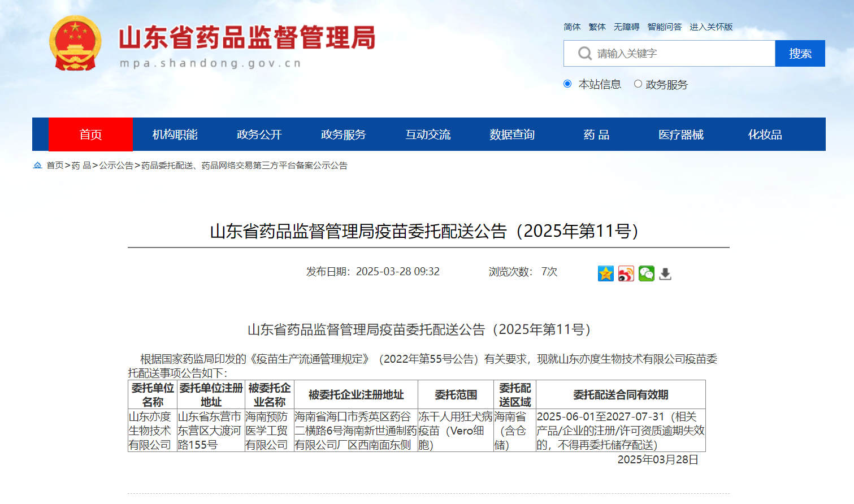Add page to favorites with star icon

click(x=606, y=273)
